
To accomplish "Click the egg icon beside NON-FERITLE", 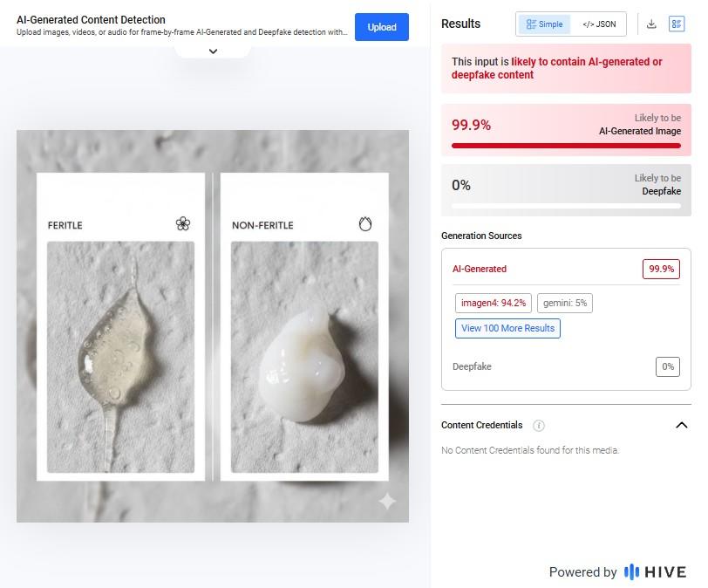I will [365, 223].
